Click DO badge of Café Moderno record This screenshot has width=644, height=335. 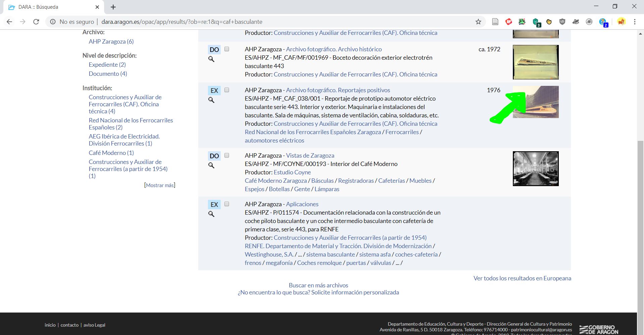(214, 156)
